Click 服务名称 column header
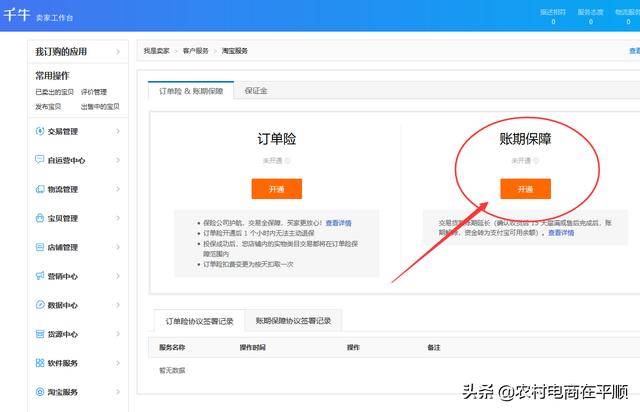This screenshot has width=640, height=412. click(172, 347)
